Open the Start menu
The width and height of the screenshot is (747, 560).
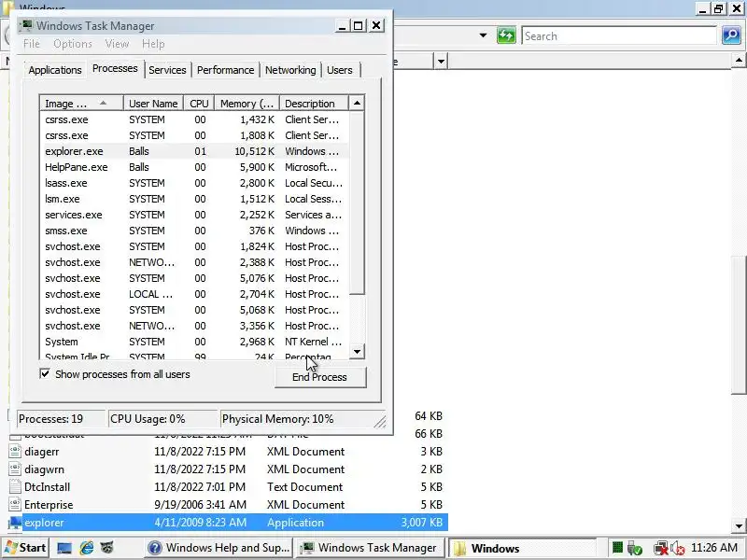click(26, 548)
